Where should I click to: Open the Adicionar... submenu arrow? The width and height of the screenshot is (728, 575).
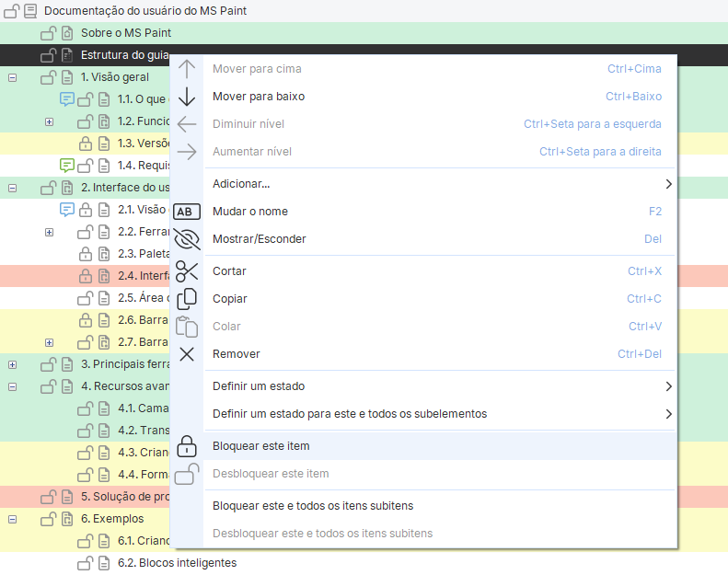pos(668,184)
